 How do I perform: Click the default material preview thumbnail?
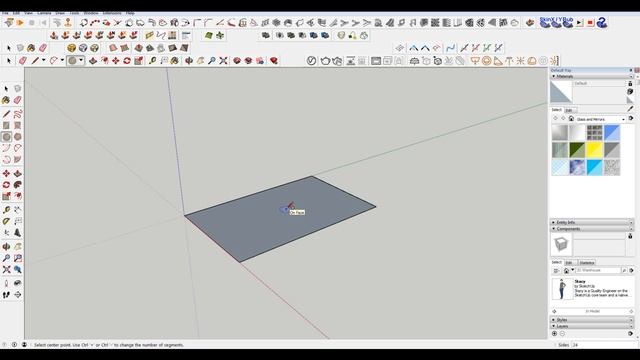pos(561,92)
